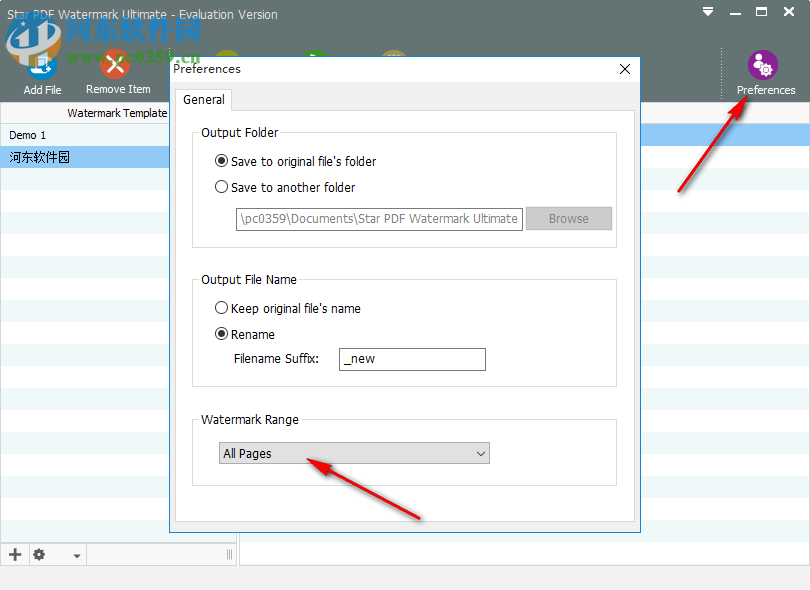The image size is (810, 590).
Task: Click the Browse button for output folder
Action: pyautogui.click(x=569, y=219)
